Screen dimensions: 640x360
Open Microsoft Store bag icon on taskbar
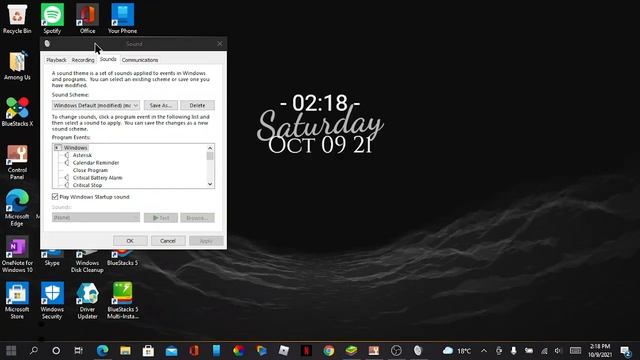pos(148,350)
